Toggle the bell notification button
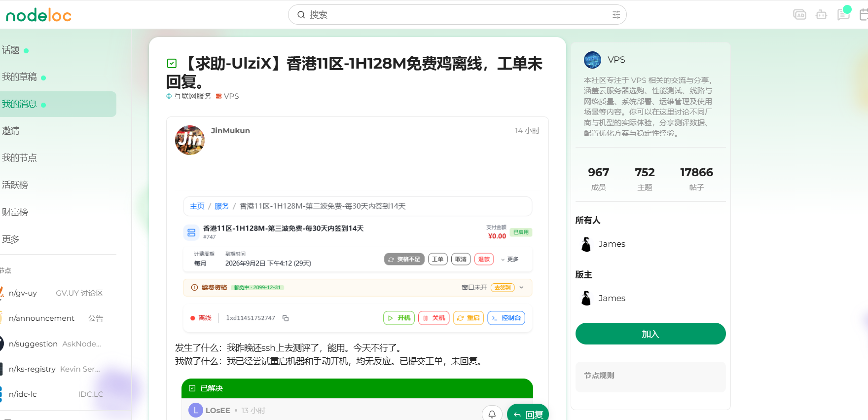Screen dimensions: 868x420 492,414
